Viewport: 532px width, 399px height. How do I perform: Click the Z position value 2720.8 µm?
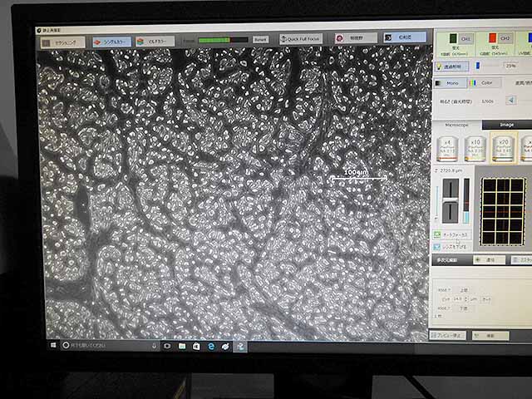point(451,170)
